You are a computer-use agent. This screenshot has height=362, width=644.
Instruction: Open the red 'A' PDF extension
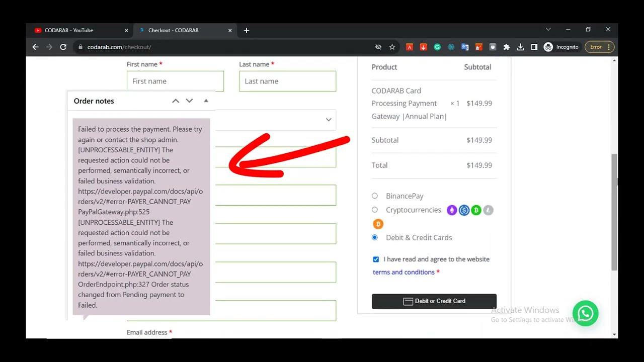pyautogui.click(x=410, y=47)
